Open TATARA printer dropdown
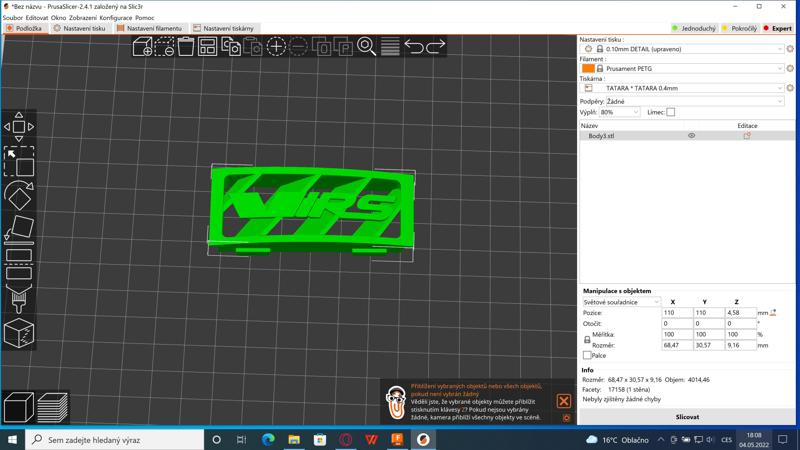 click(x=682, y=88)
